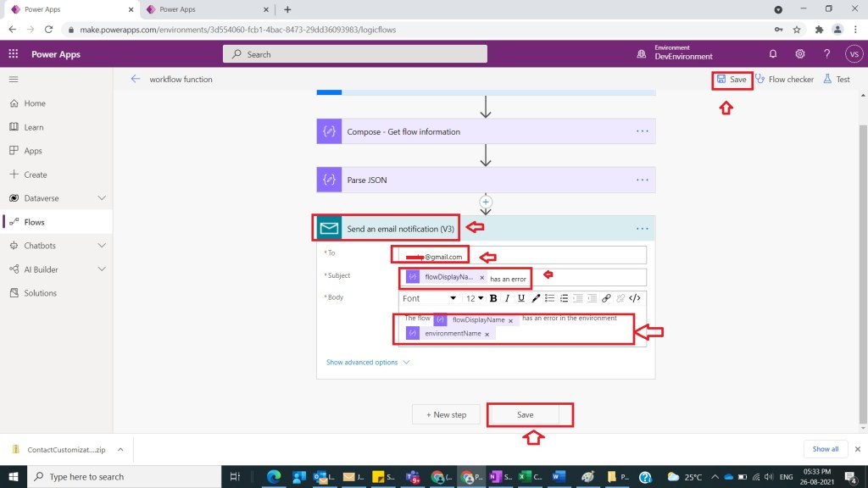Viewport: 868px width, 488px height.
Task: Open the notifications bell icon
Action: [x=773, y=54]
